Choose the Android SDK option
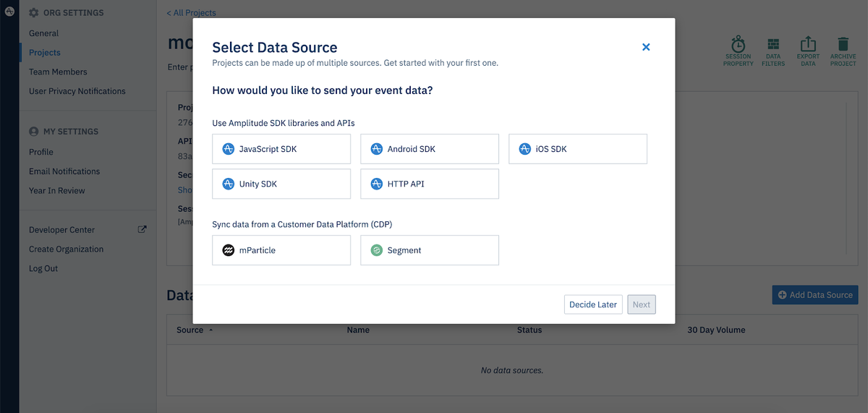868x413 pixels. point(430,149)
